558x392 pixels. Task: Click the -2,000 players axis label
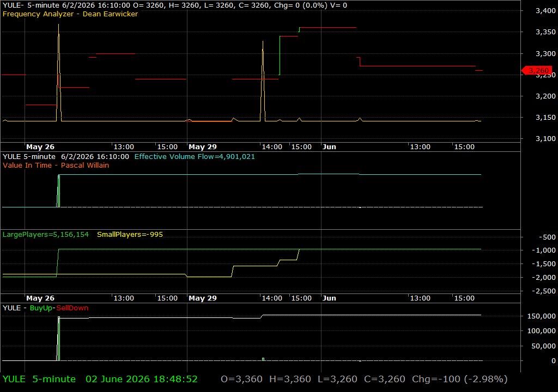coord(544,278)
